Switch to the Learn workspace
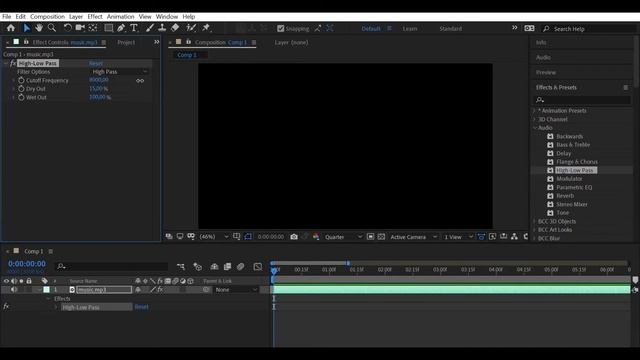This screenshot has height=360, width=640. 410,29
